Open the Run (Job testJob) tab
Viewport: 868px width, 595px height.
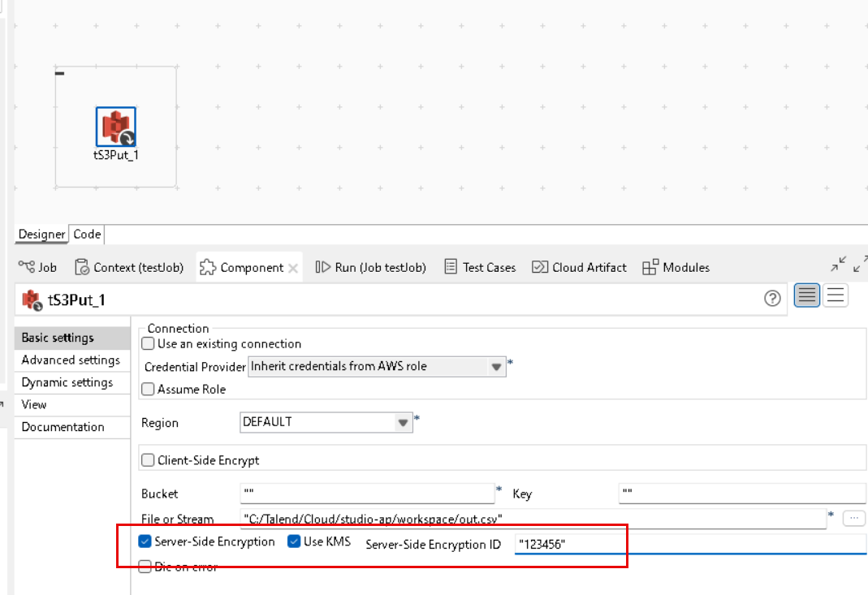pos(371,267)
